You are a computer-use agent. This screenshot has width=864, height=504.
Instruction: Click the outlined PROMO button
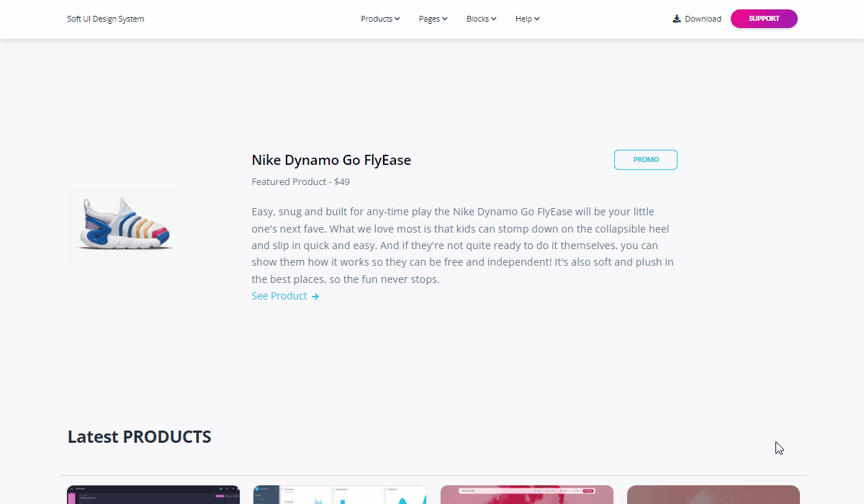point(646,160)
